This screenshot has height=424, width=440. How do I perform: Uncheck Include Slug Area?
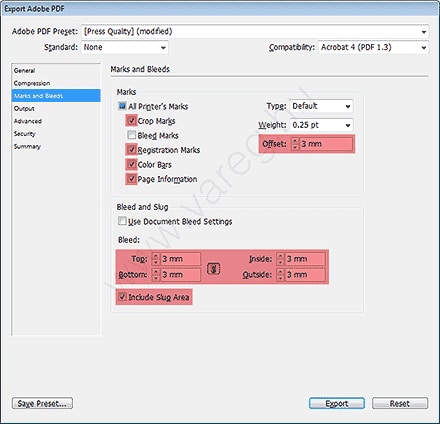[122, 297]
